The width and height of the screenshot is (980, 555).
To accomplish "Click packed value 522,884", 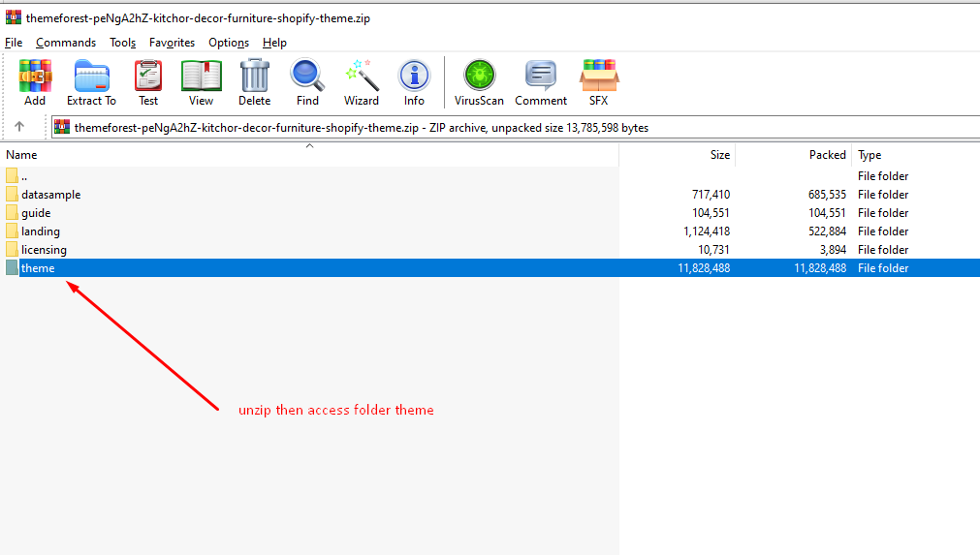I will click(x=827, y=231).
